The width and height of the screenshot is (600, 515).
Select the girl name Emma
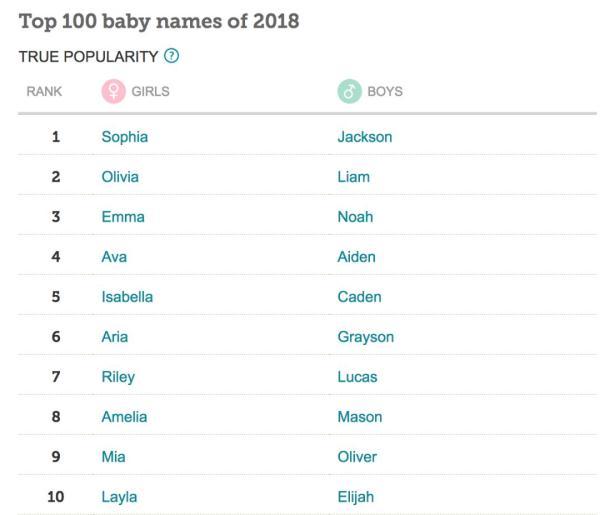click(123, 217)
